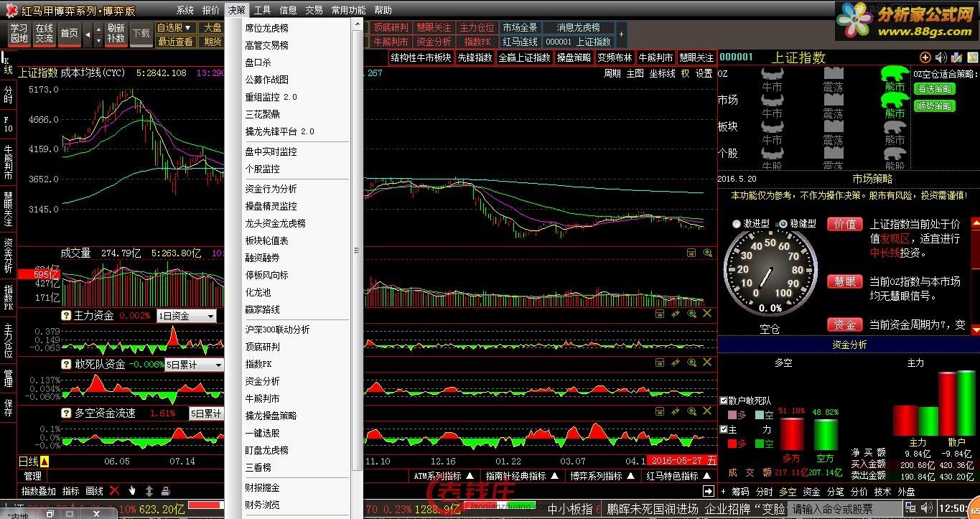Click the 市场全景 toolbar button
The height and width of the screenshot is (519, 980).
[520, 27]
